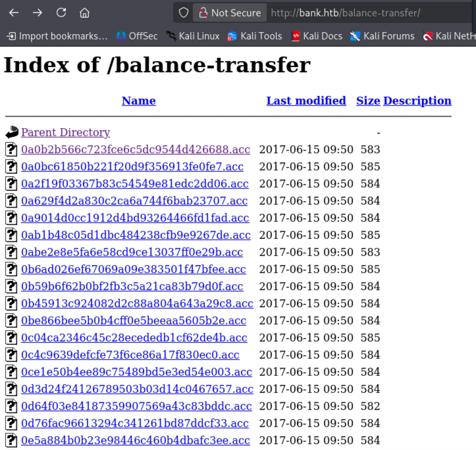Reload the current page
This screenshot has height=450, width=476.
61,13
